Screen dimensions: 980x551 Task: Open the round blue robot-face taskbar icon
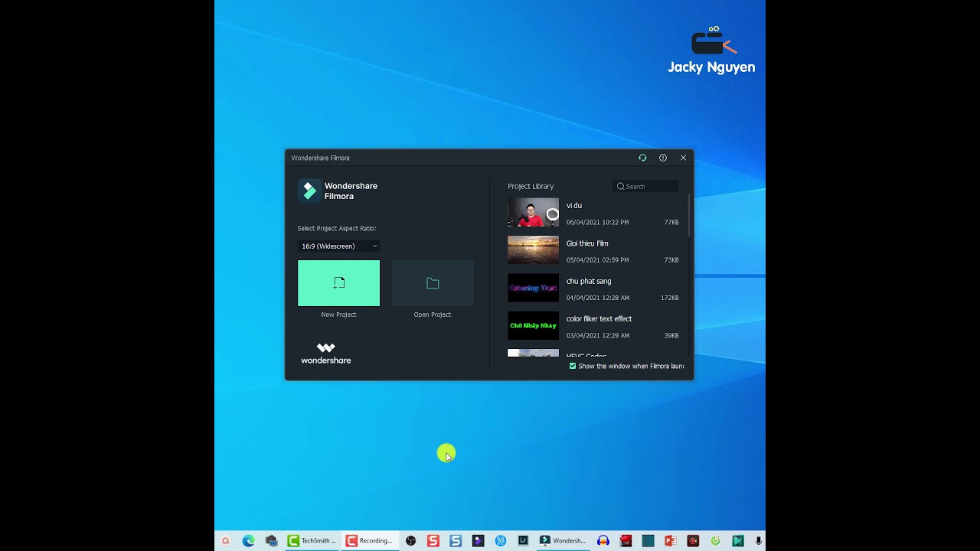(x=500, y=540)
